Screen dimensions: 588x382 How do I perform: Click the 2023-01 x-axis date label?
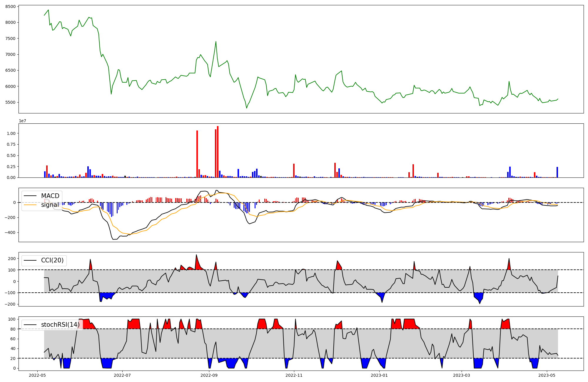[x=379, y=375]
